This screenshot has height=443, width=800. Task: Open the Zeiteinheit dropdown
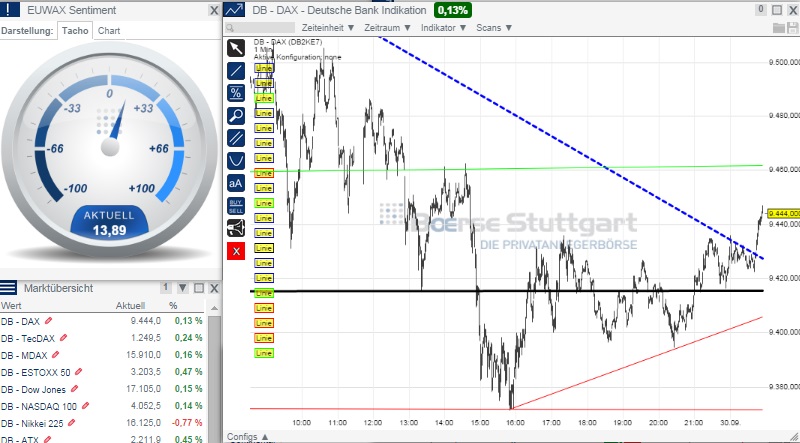(x=330, y=28)
